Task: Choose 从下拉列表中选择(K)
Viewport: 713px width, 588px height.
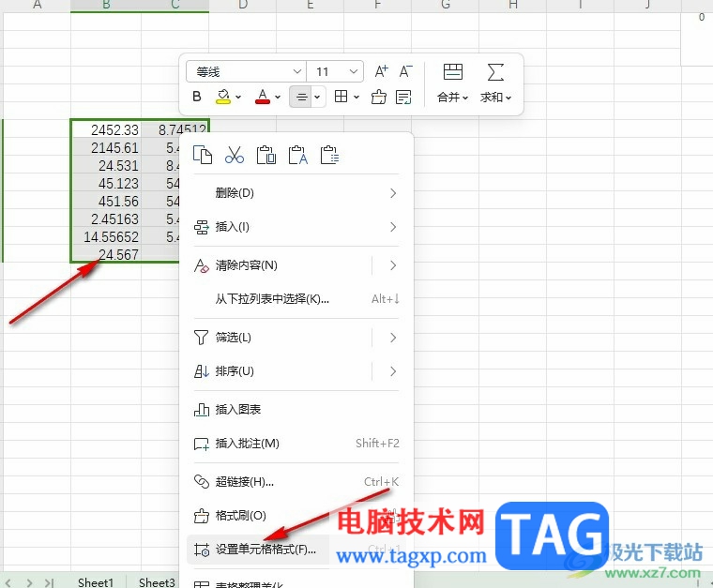Action: (296, 299)
